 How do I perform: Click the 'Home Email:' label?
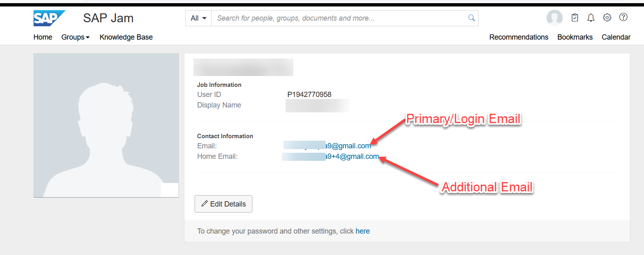pyautogui.click(x=217, y=156)
